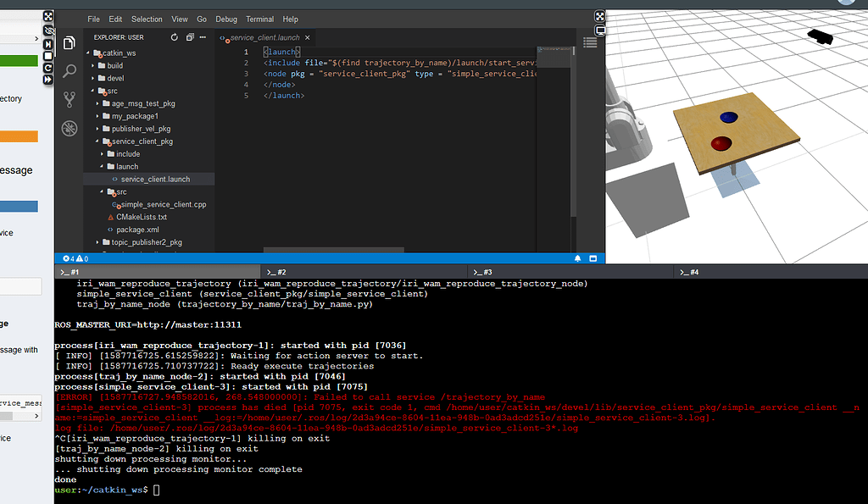Refresh the Explorer file tree
The height and width of the screenshot is (504, 868).
pyautogui.click(x=175, y=36)
